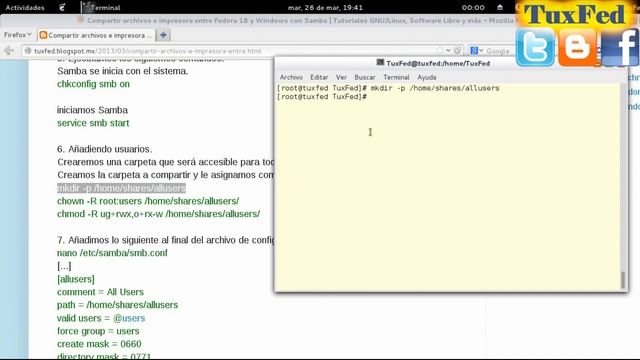This screenshot has width=640, height=360.
Task: Open the Terminal menu in terminal window
Action: 396,77
